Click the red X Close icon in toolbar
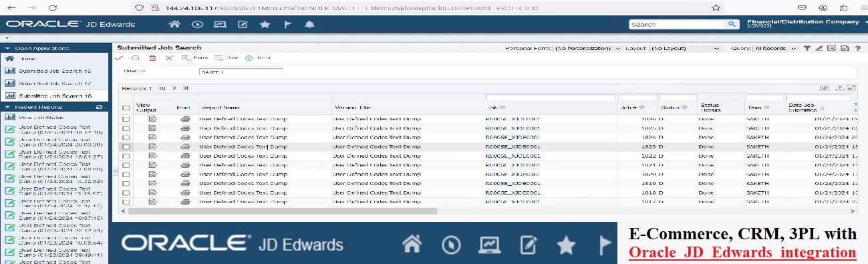Screen dimensions: 868x264 [x=169, y=58]
